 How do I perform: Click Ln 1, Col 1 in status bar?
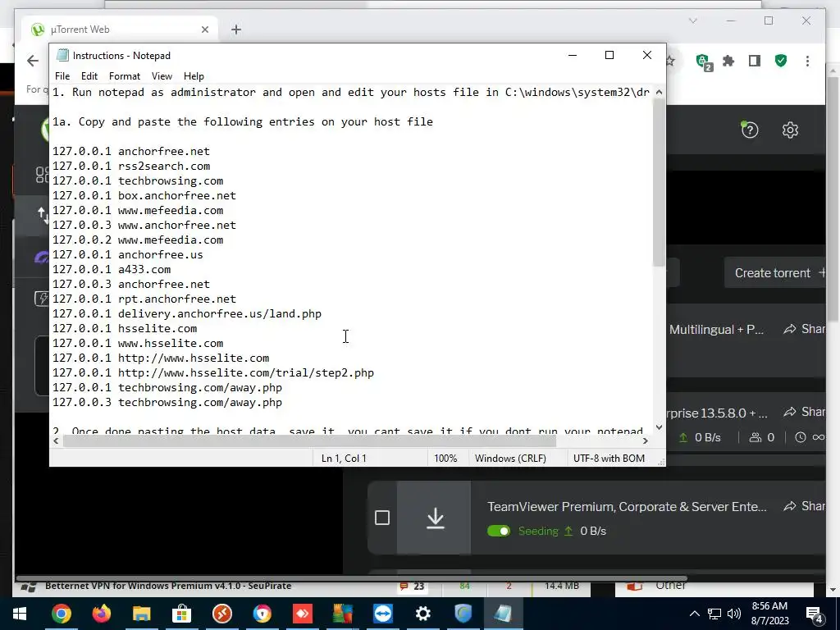tap(344, 459)
